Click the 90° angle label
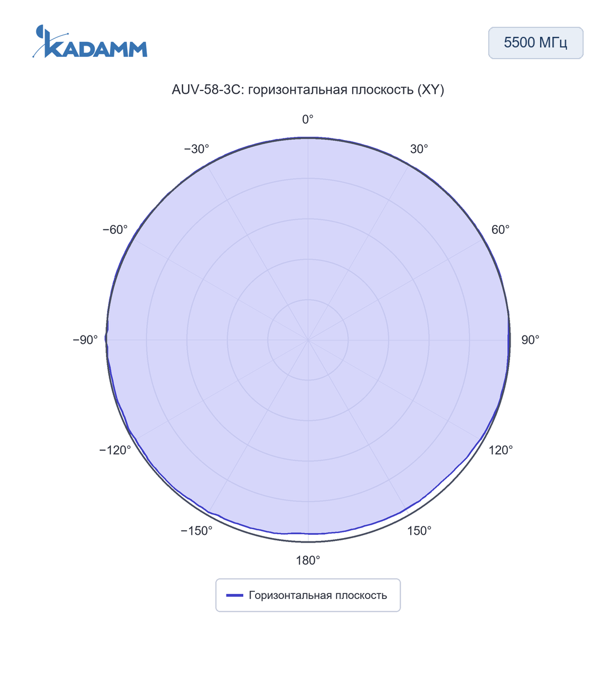This screenshot has height=676, width=616. pyautogui.click(x=531, y=340)
